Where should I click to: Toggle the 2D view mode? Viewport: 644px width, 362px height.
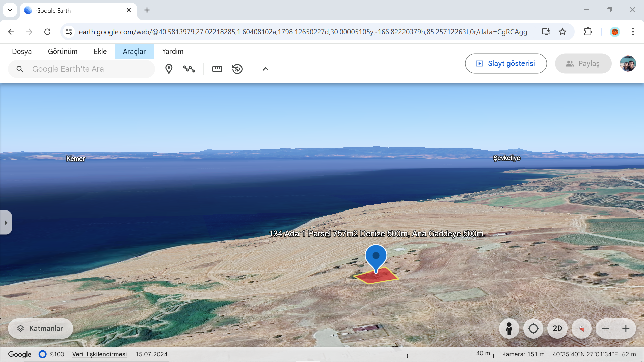coord(557,328)
